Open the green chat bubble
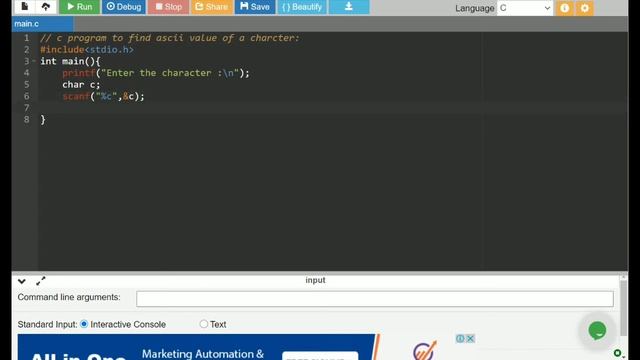 pos(597,331)
